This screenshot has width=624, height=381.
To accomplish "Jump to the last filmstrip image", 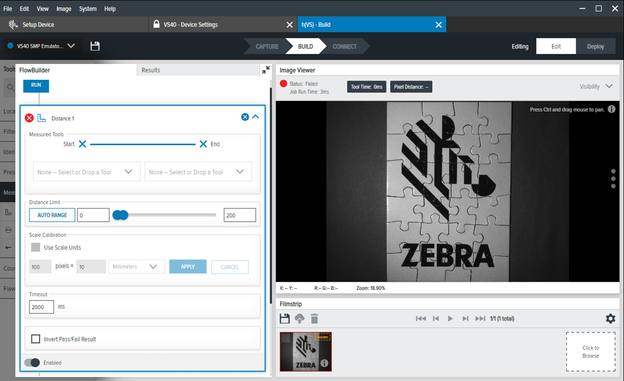I will (x=480, y=318).
